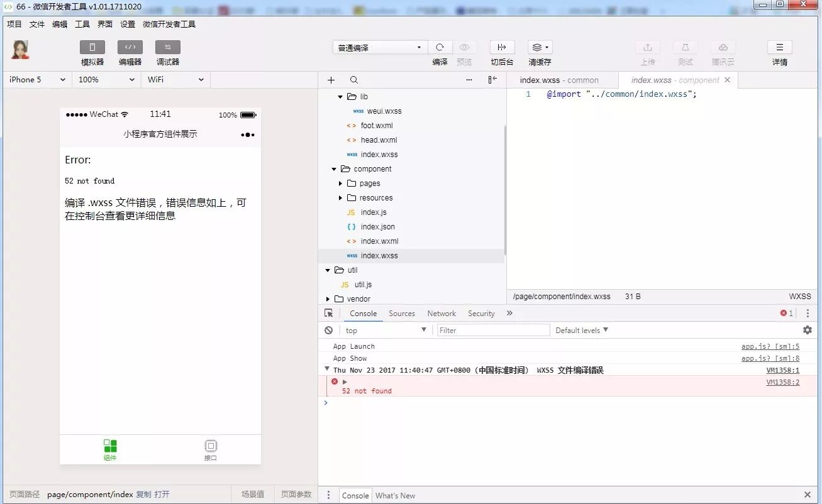The image size is (822, 504).
Task: Close the index.wxss - component tab
Action: coord(728,80)
